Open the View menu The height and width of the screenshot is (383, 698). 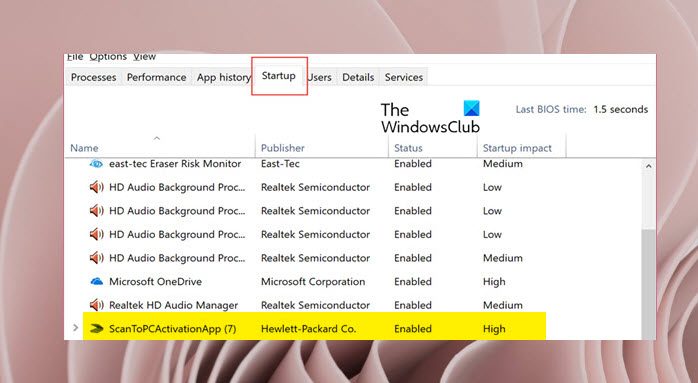coord(145,57)
